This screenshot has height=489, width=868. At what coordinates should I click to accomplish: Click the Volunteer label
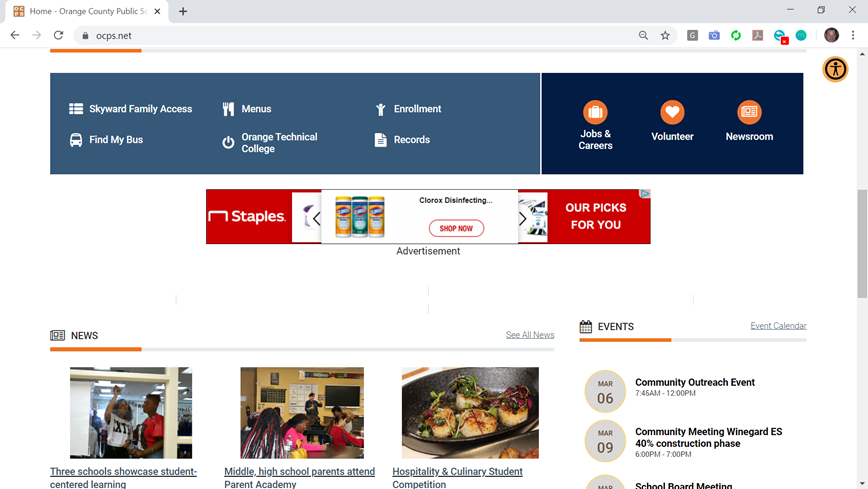tap(672, 136)
